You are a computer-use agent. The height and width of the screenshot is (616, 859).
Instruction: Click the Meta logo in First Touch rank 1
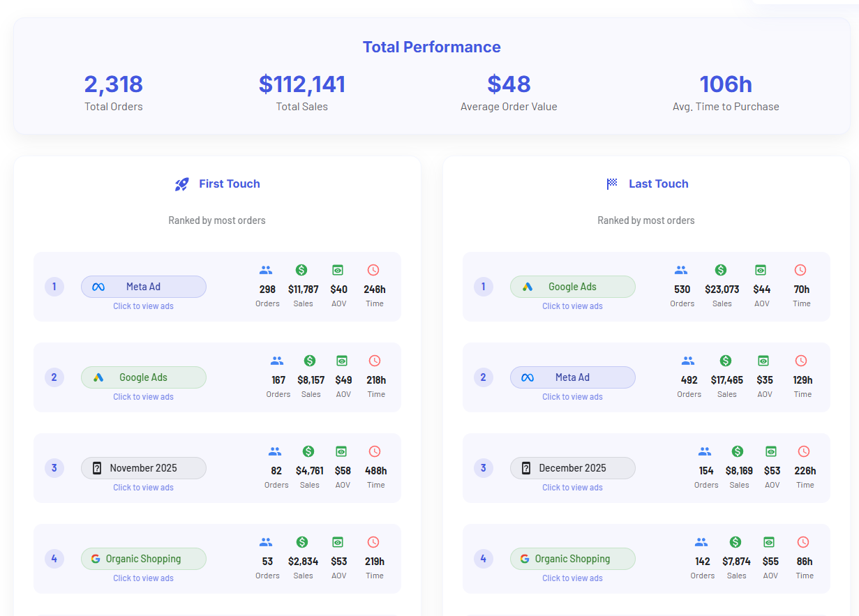pos(98,287)
